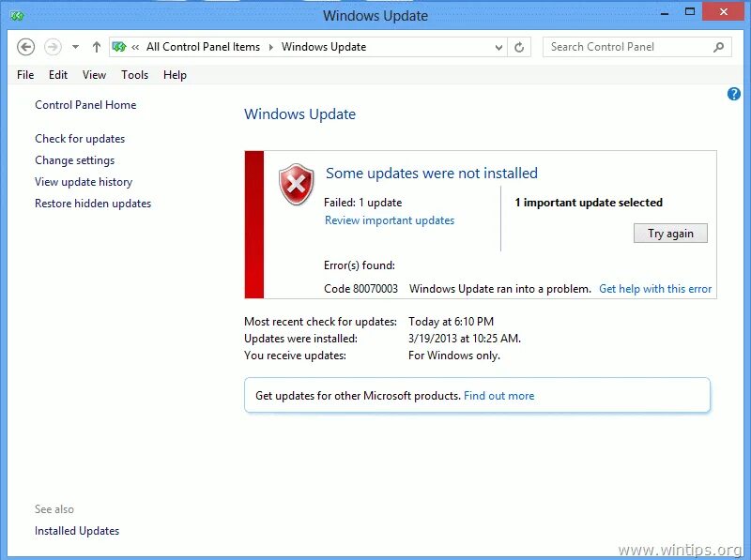The width and height of the screenshot is (751, 560).
Task: Click the title bar Windows Update icon
Action: click(x=17, y=16)
